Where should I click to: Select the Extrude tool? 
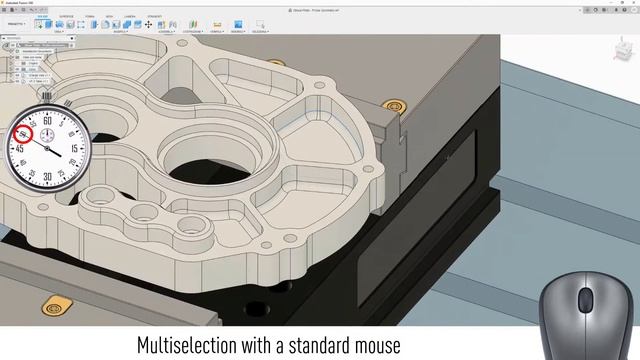click(x=49, y=24)
